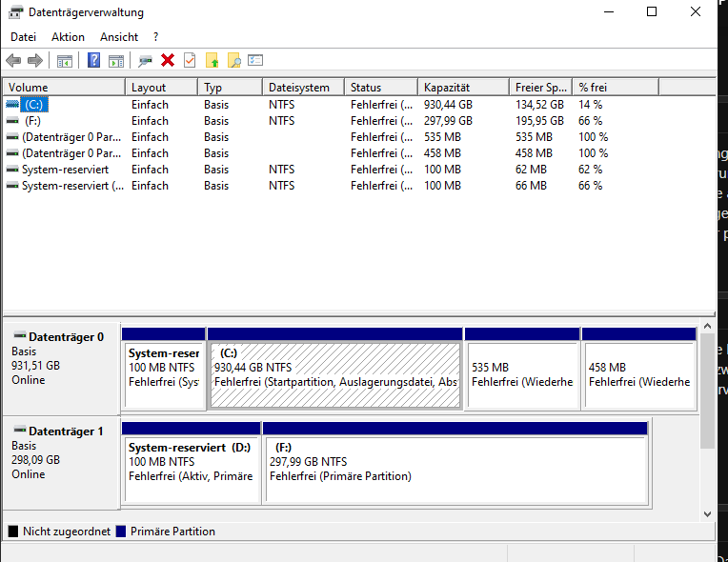Select the Datenträger 1 disk label panel
This screenshot has height=562, width=728.
61,463
